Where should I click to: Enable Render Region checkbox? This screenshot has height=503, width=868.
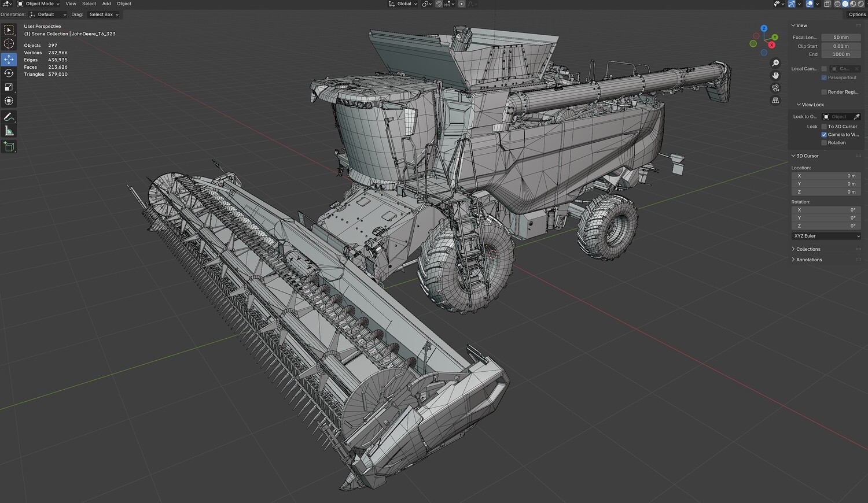pos(824,92)
